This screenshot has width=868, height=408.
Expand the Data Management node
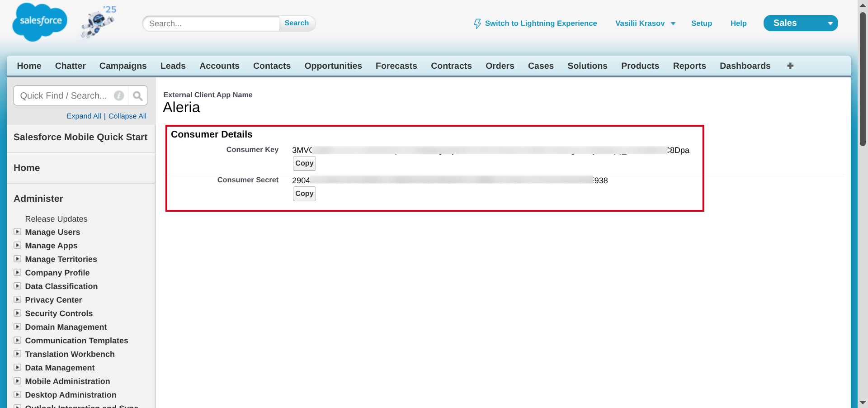[x=18, y=367]
